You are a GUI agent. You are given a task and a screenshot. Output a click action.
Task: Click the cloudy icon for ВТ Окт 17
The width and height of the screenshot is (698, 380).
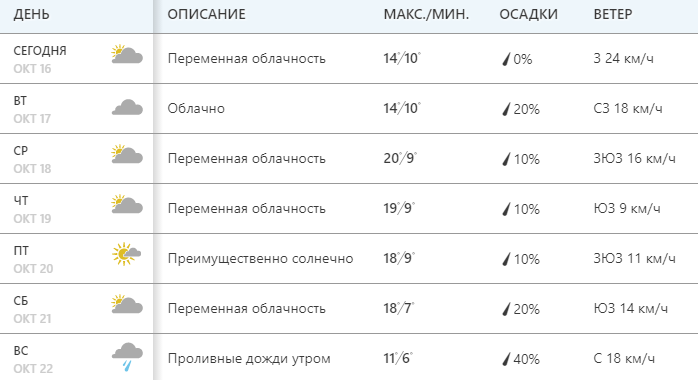(127, 108)
